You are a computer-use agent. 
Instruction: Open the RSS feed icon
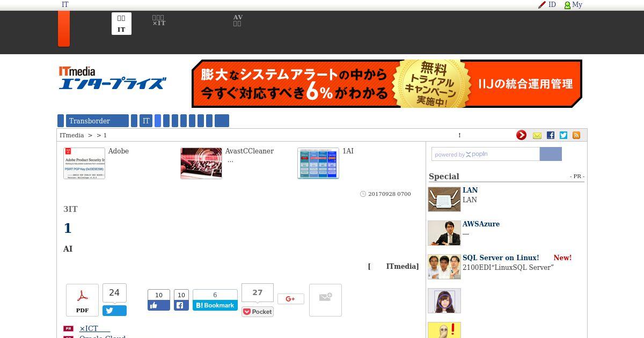(x=576, y=135)
